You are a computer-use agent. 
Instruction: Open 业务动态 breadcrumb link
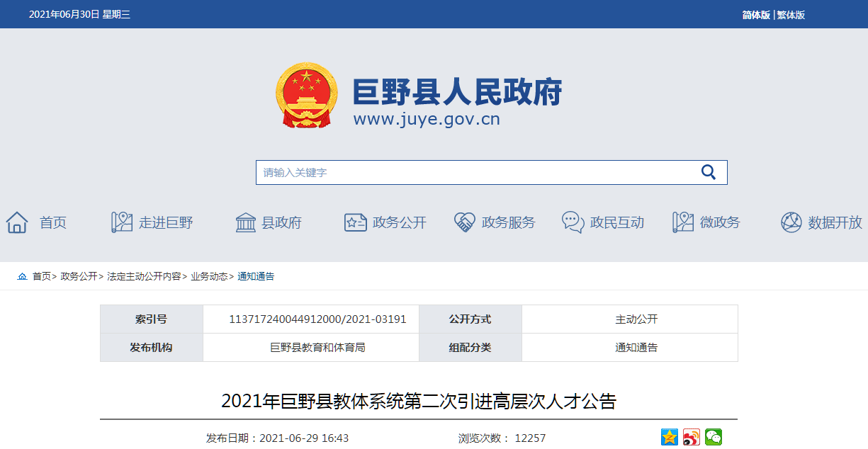[x=209, y=276]
